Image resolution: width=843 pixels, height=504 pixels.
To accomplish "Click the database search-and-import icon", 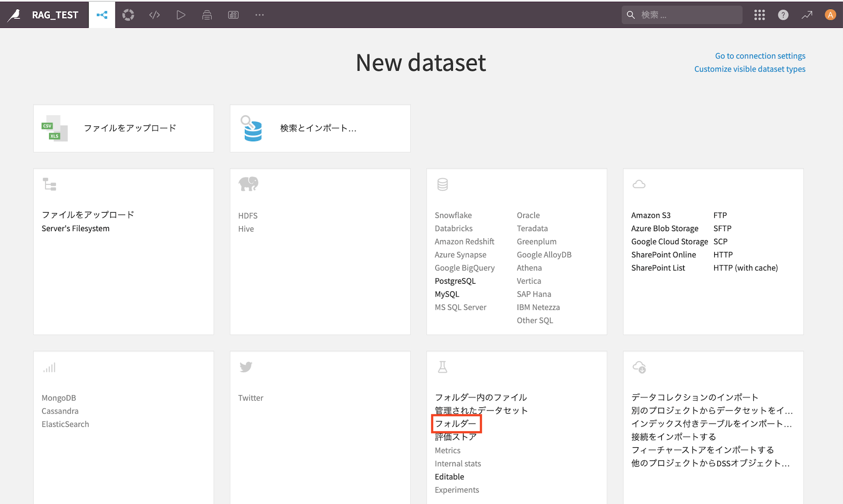I will [251, 128].
